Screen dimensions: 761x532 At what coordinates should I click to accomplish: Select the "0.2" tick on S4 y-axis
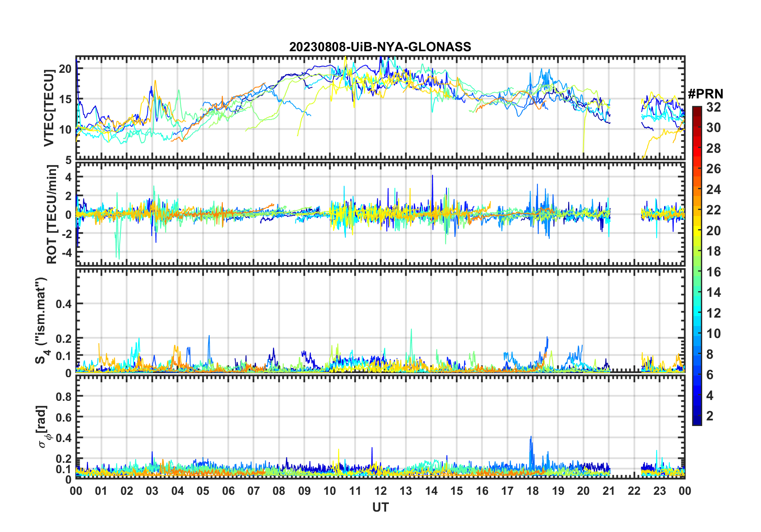tap(64, 338)
